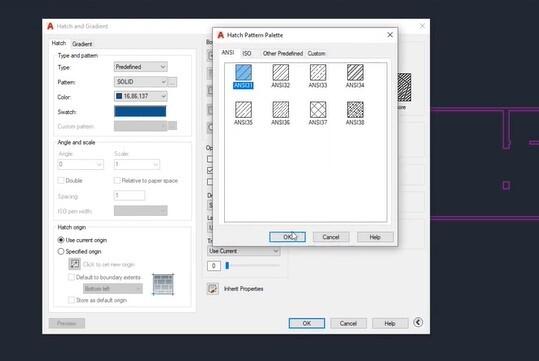Screen dimensions: 539x361
Task: Click the blue Swatch preview
Action: coord(140,111)
